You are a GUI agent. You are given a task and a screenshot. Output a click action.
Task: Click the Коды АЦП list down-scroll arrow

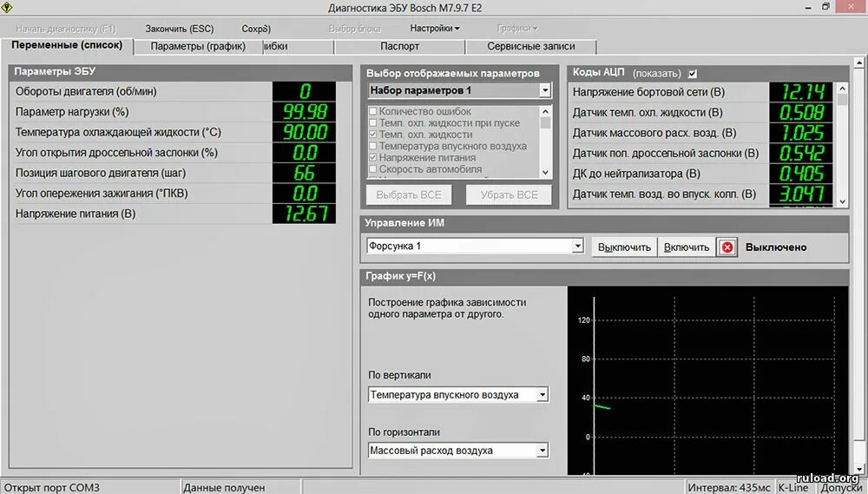click(x=843, y=201)
